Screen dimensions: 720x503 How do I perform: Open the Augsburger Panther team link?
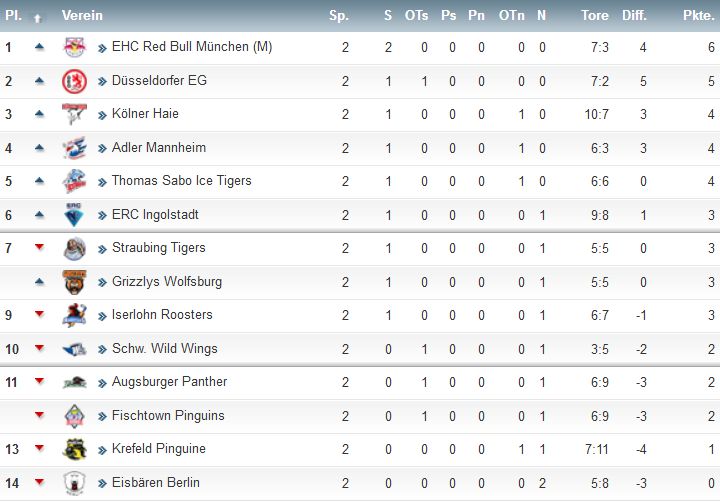click(x=169, y=382)
